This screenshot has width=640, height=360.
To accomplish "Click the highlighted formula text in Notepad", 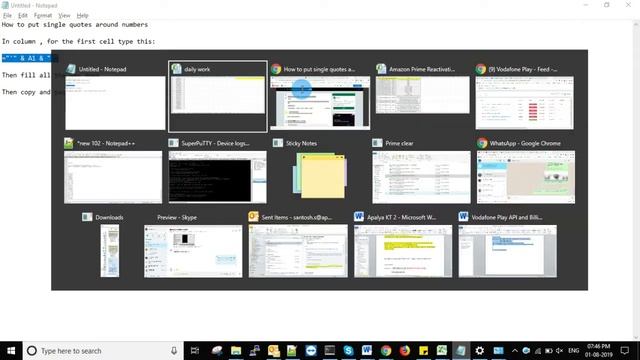I will pos(26,58).
